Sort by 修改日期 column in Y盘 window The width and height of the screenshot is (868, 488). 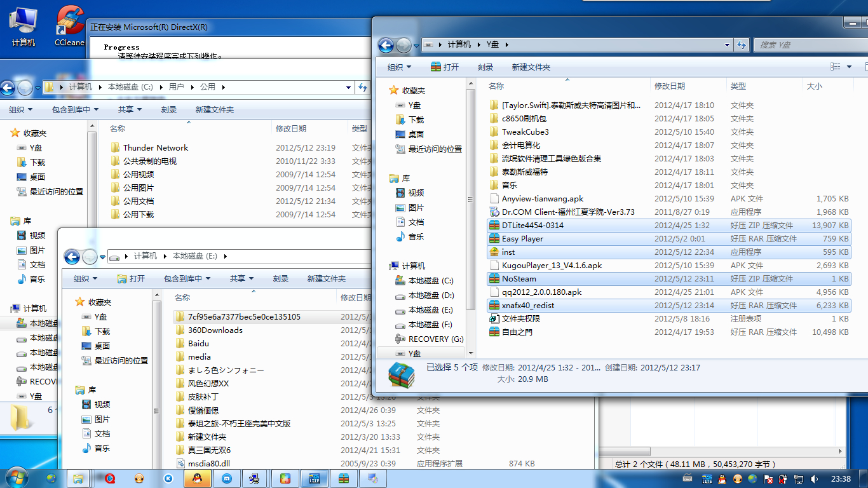tap(689, 86)
